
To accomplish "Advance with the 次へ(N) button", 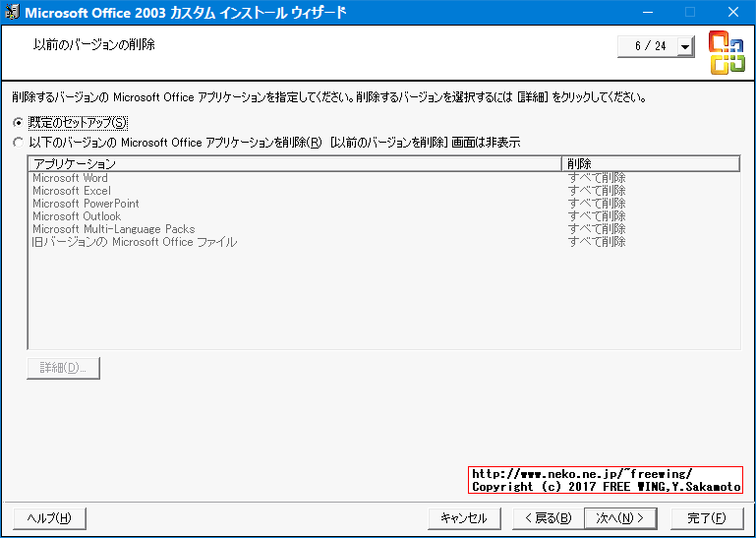I will click(620, 518).
